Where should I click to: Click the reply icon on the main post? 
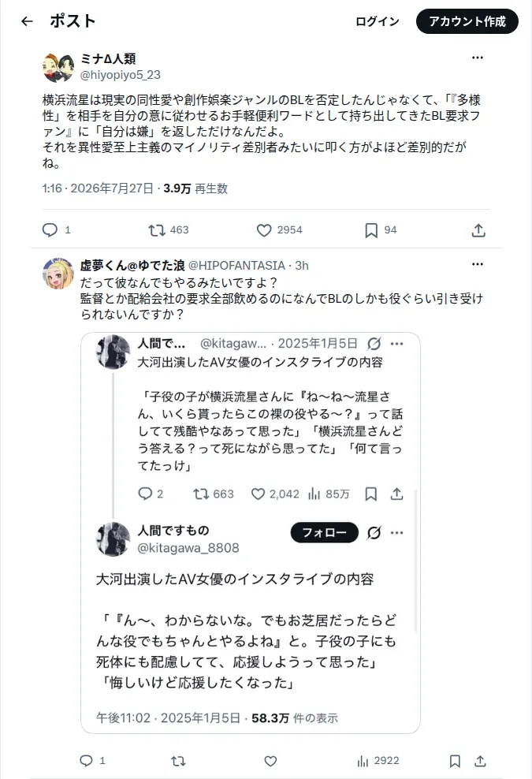point(50,230)
